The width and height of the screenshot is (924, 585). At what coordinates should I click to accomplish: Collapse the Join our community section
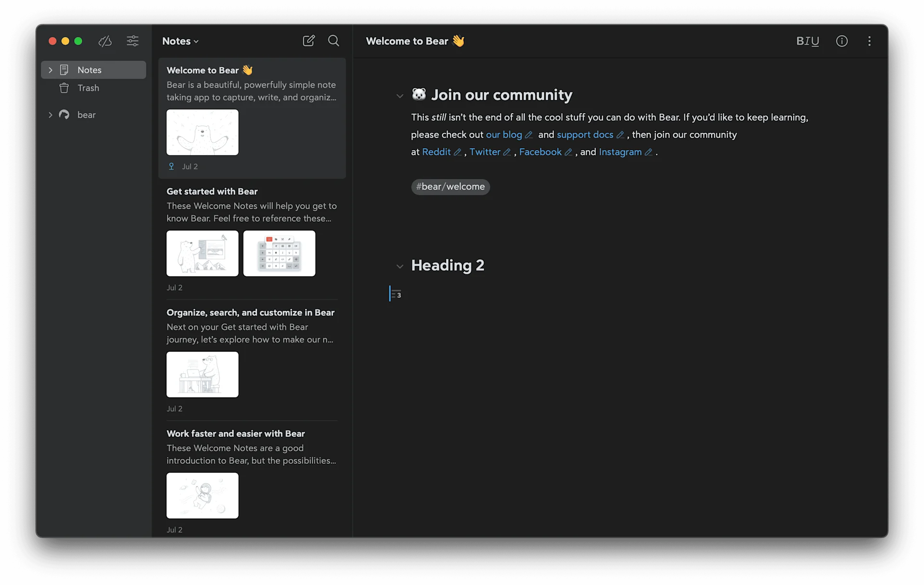tap(399, 96)
